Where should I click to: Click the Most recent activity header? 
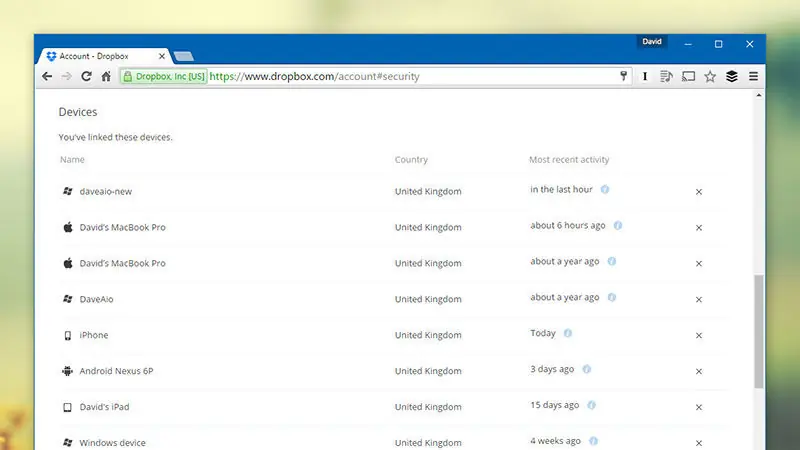pyautogui.click(x=569, y=160)
